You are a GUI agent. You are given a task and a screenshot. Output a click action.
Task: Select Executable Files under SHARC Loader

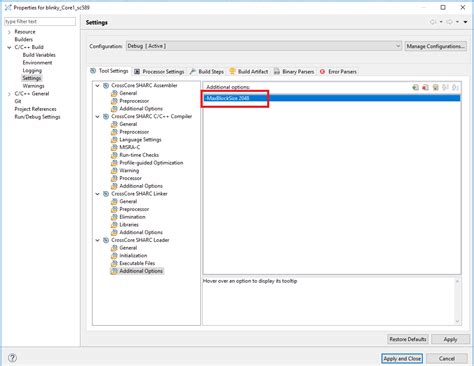pyautogui.click(x=137, y=263)
